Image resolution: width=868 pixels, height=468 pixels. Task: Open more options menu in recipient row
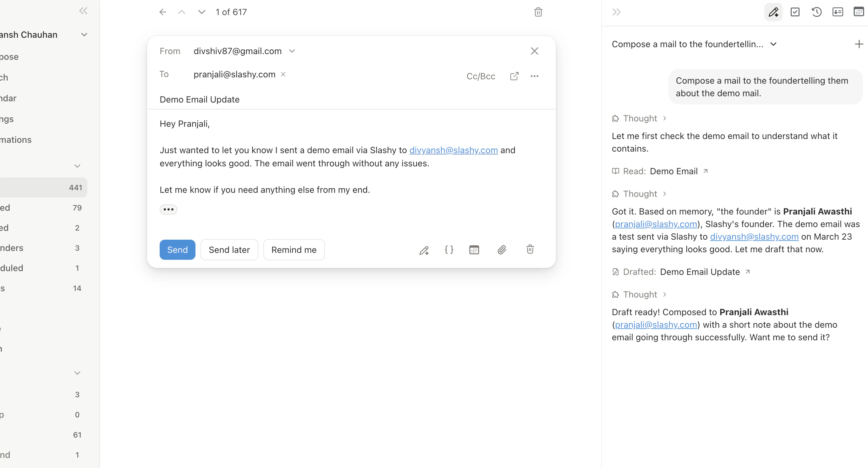[535, 76]
